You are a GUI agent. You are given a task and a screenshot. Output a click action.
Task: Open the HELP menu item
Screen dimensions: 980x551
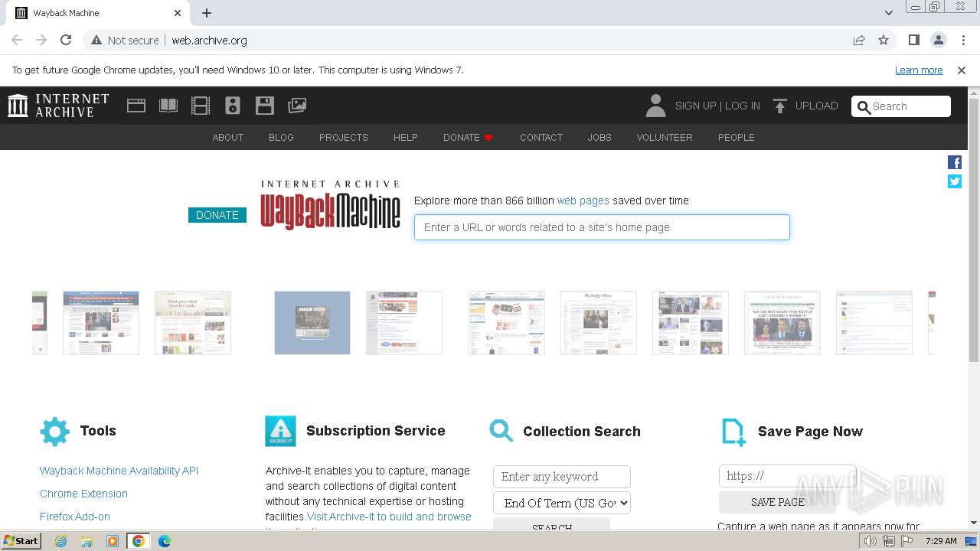406,138
